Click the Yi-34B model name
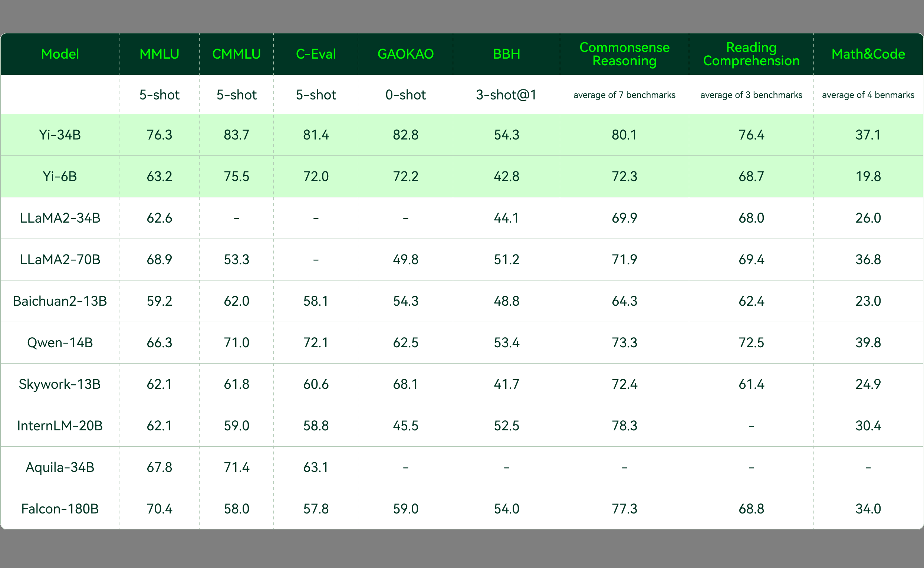The image size is (924, 568). (60, 135)
